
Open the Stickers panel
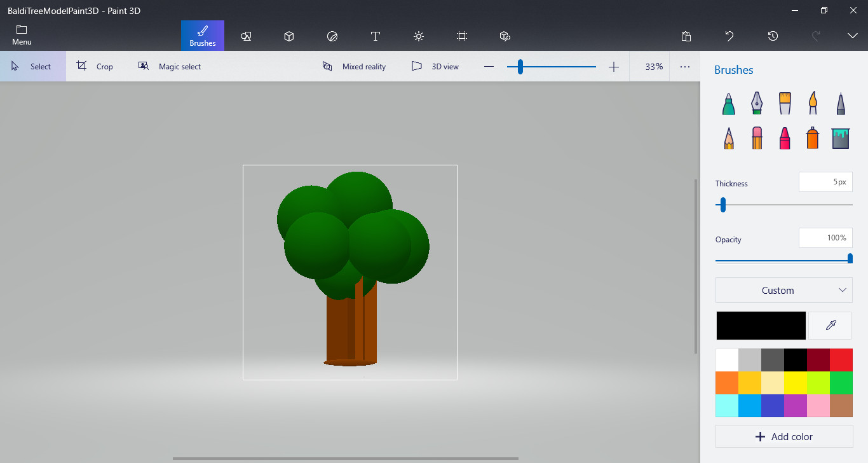tap(332, 36)
